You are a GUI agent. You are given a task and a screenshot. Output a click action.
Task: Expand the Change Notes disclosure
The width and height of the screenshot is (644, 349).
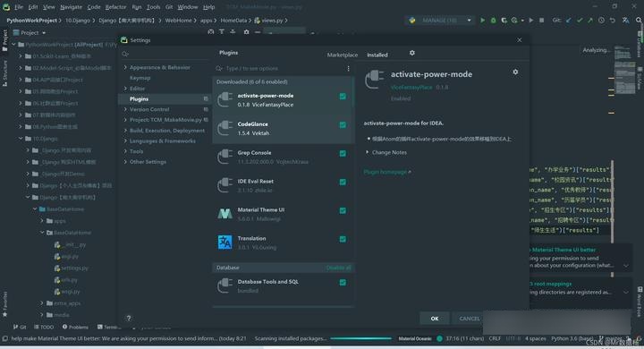[x=368, y=152]
